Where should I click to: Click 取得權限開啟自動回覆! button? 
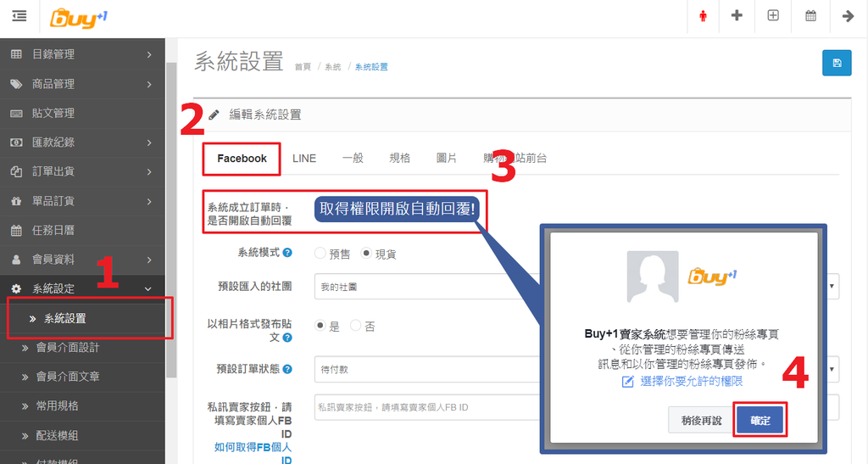pyautogui.click(x=398, y=209)
